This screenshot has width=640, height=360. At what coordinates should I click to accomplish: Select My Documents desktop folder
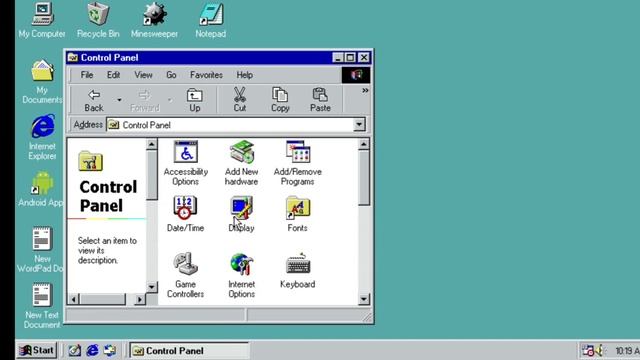42,82
